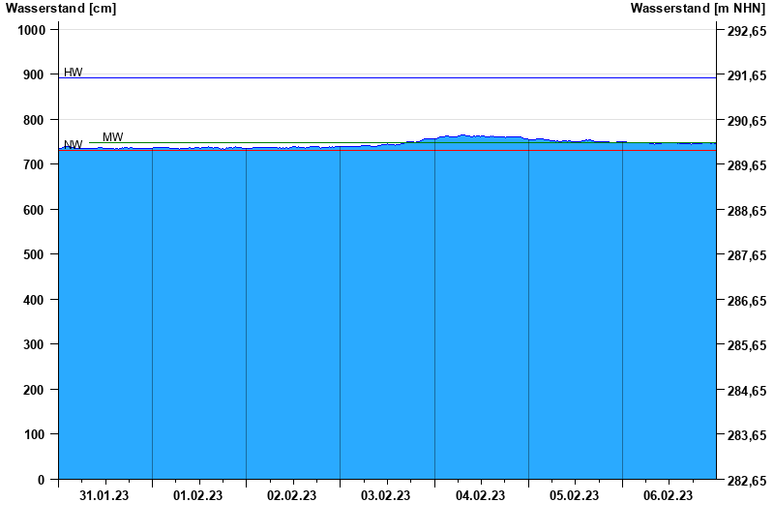Click the 287,65 m NHN tick label
Screen dimensions: 774x532
(747, 255)
